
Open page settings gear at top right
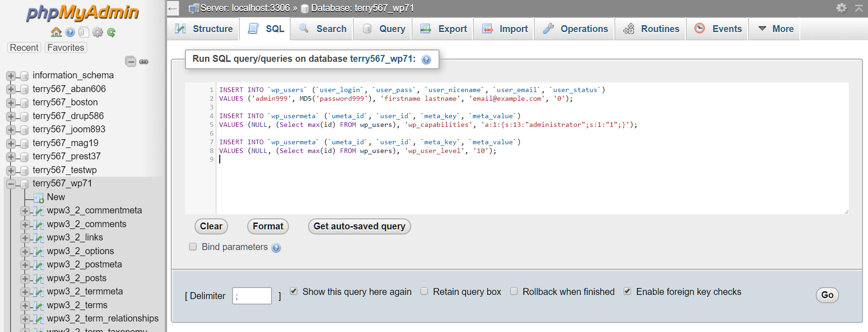[x=841, y=8]
